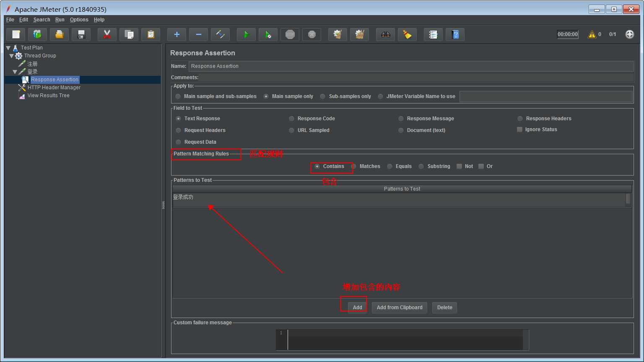
Task: Click the HTTP Header Manager wrench icon
Action: pos(22,88)
